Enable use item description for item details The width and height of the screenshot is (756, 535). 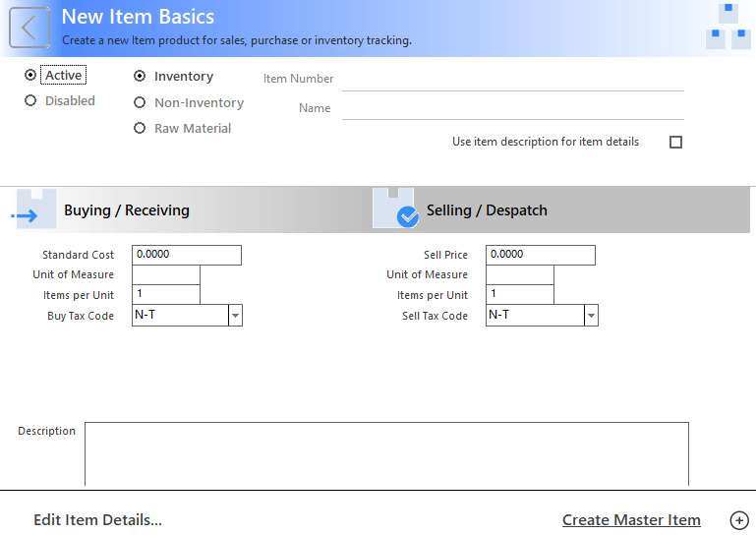(675, 142)
